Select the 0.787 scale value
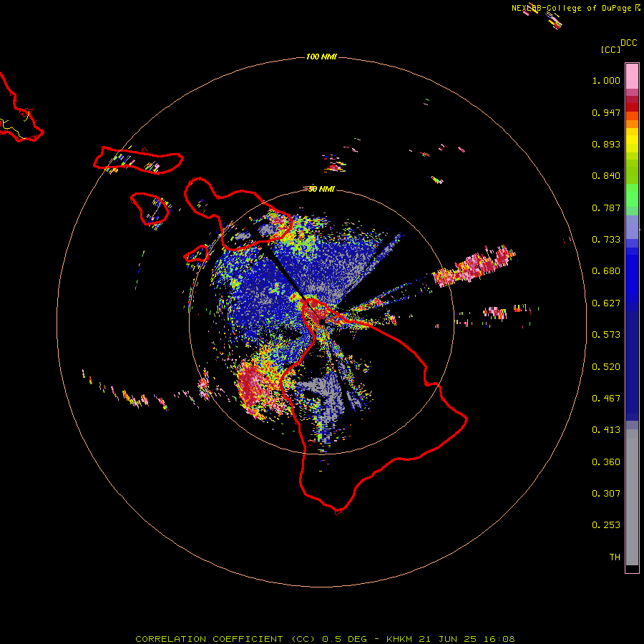 tap(606, 208)
